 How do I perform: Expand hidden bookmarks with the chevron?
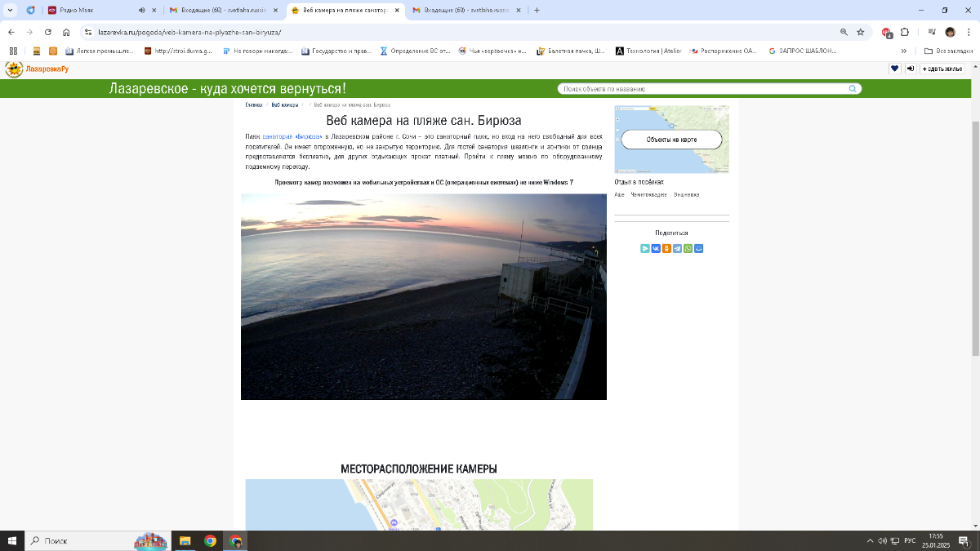(903, 51)
